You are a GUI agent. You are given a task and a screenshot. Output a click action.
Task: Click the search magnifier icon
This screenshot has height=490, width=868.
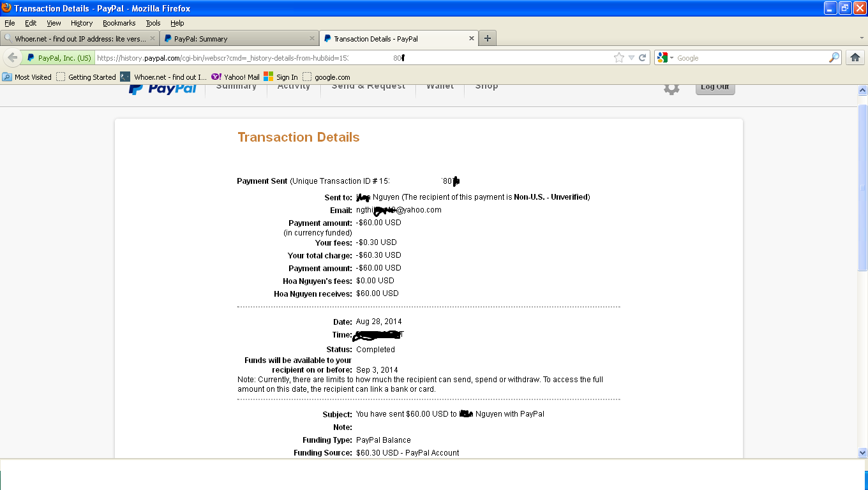pos(834,57)
